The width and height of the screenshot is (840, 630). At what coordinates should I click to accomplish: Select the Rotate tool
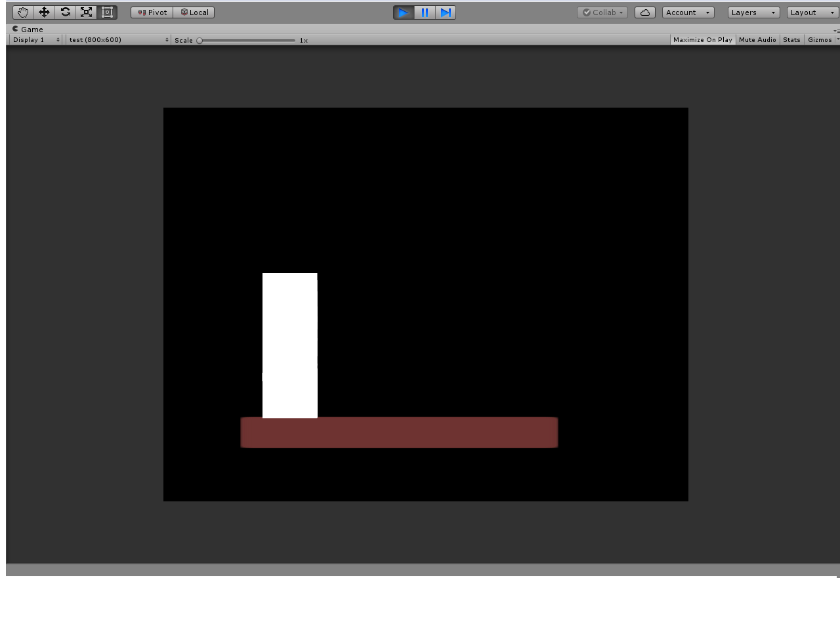click(x=65, y=12)
